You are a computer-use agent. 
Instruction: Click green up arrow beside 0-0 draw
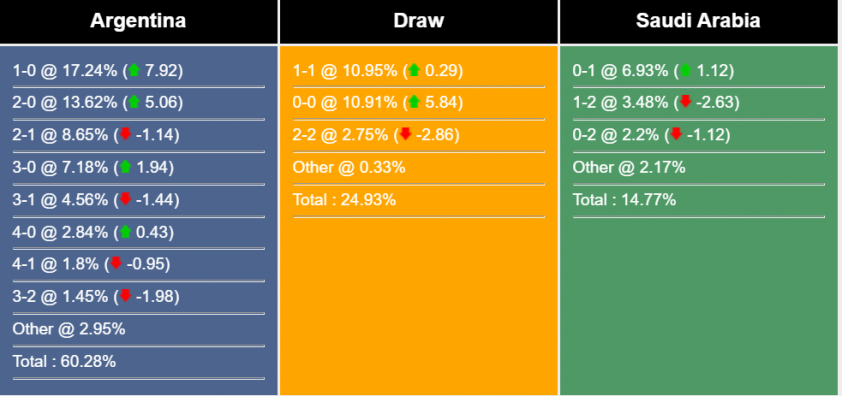[x=413, y=102]
